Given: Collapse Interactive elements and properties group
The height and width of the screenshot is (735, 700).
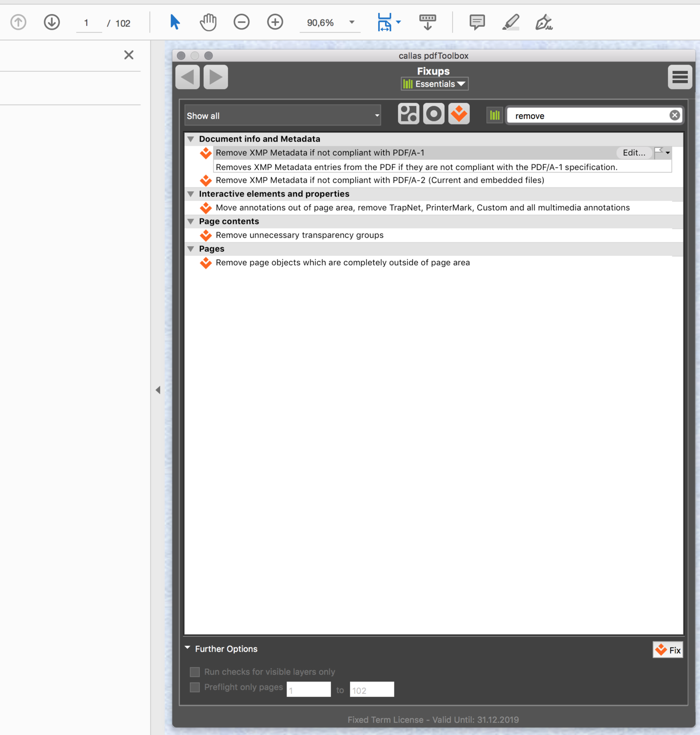Looking at the screenshot, I should [191, 194].
